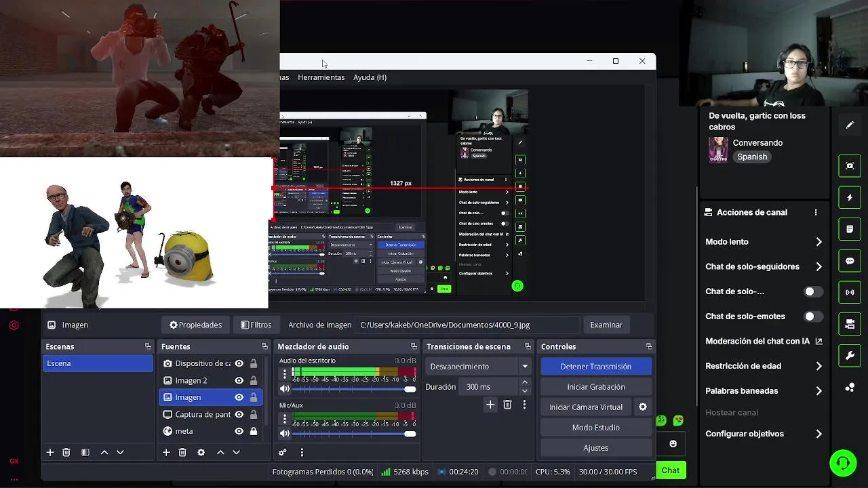Open advanced audio properties gears icon

pos(283,452)
